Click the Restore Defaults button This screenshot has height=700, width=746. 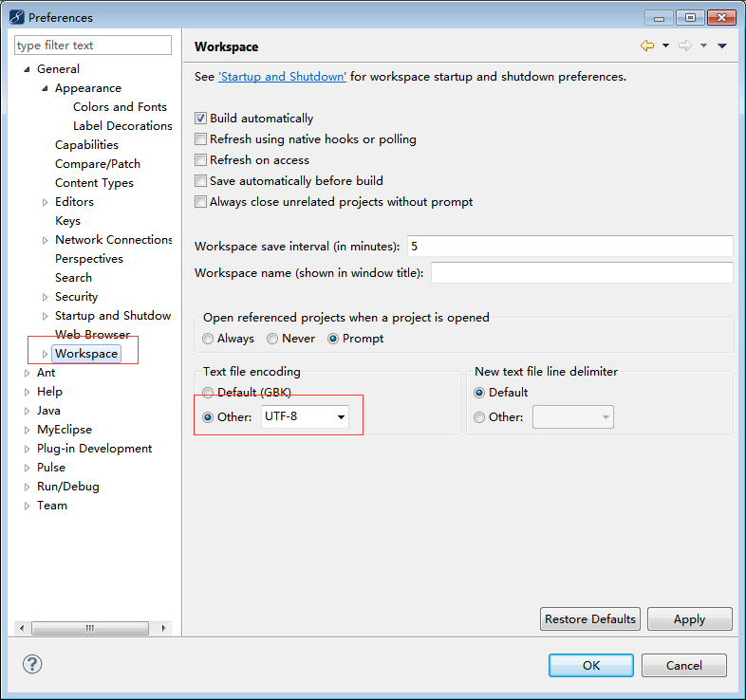tap(590, 619)
